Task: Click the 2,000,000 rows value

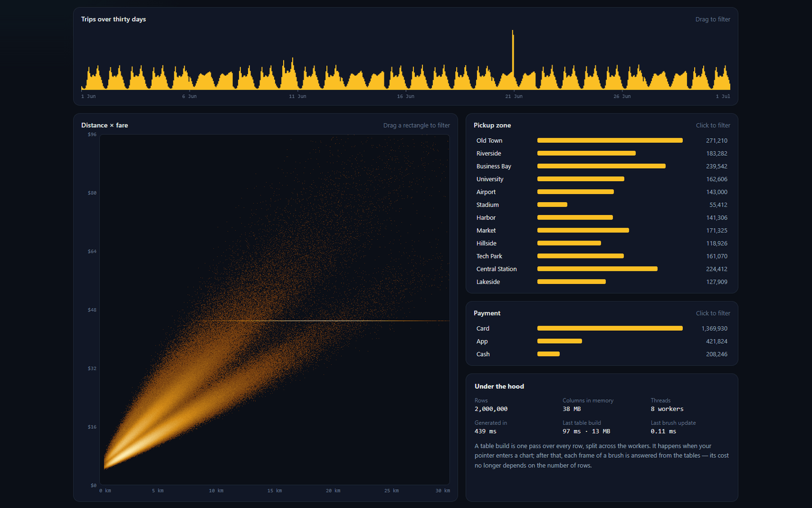Action: (x=491, y=409)
